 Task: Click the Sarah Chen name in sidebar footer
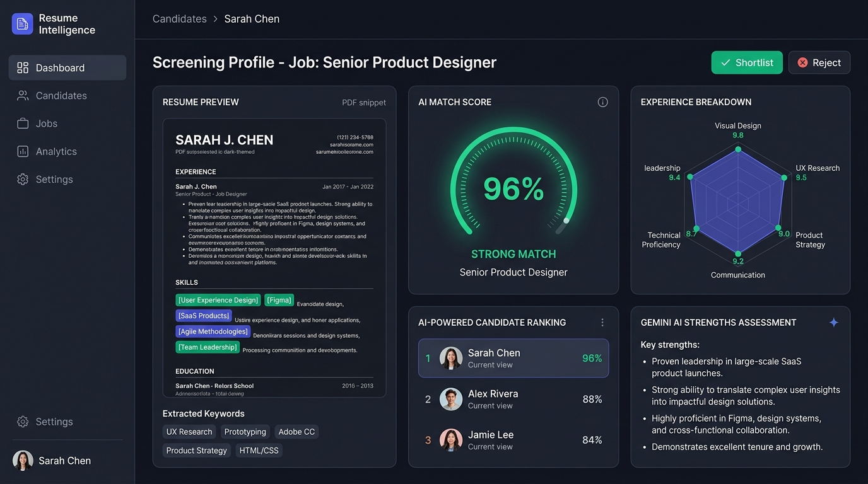(x=64, y=461)
